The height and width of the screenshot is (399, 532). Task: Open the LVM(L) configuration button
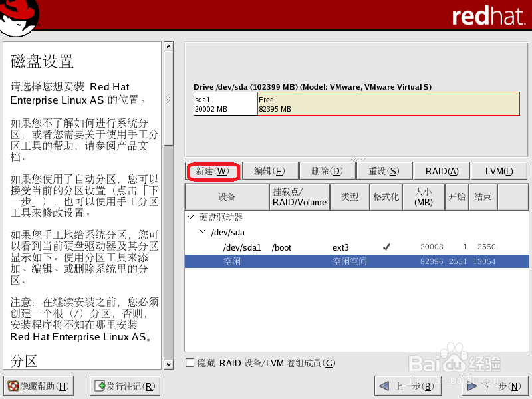click(x=499, y=171)
